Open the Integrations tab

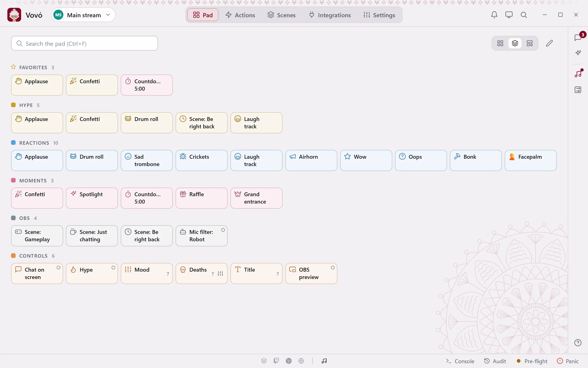(x=330, y=15)
